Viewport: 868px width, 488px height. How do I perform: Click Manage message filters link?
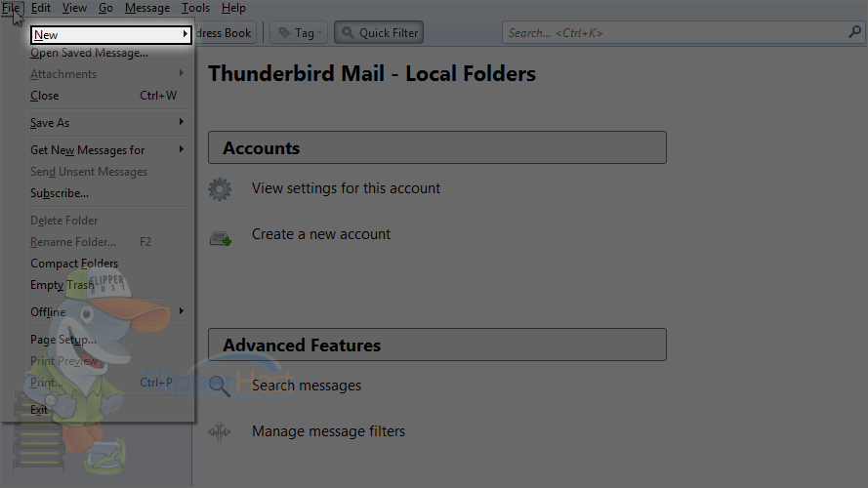pyautogui.click(x=328, y=431)
